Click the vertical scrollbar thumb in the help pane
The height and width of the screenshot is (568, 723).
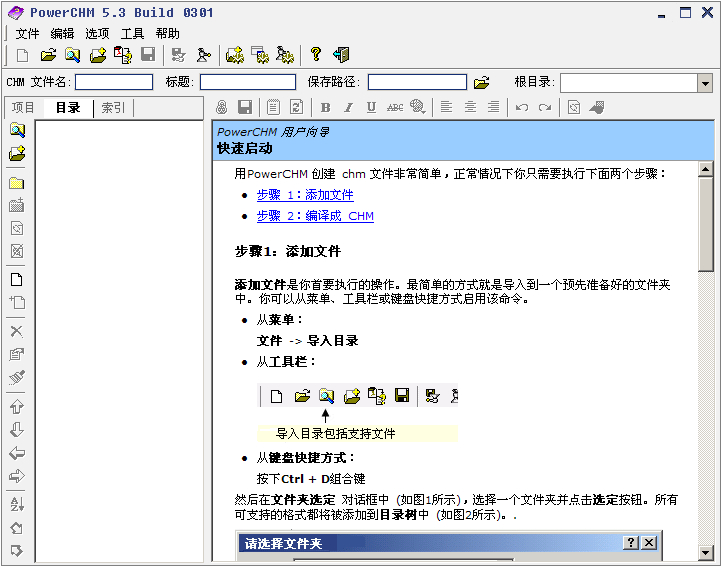(x=706, y=225)
